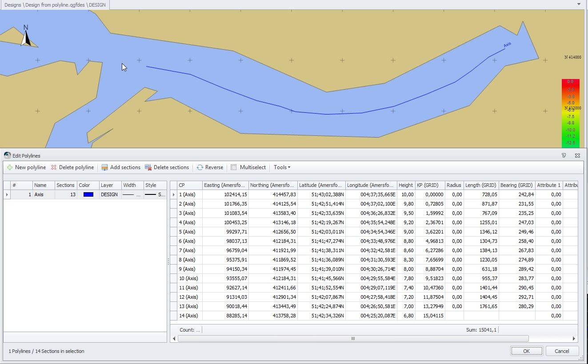
Task: Click the New polyline plus icon
Action: coord(10,167)
